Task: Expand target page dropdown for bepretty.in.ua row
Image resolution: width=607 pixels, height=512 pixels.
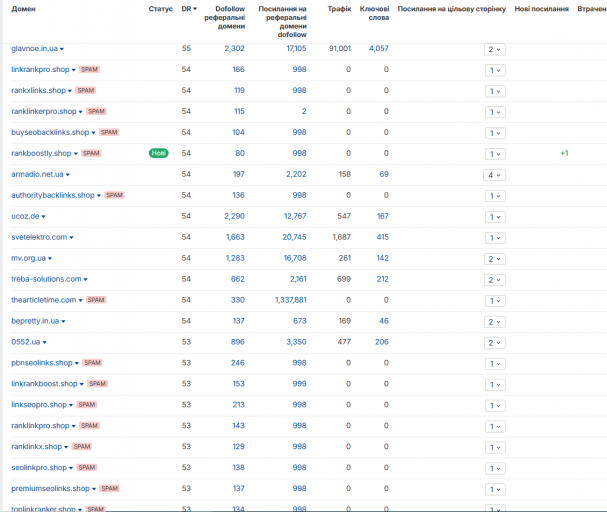Action: pyautogui.click(x=494, y=322)
